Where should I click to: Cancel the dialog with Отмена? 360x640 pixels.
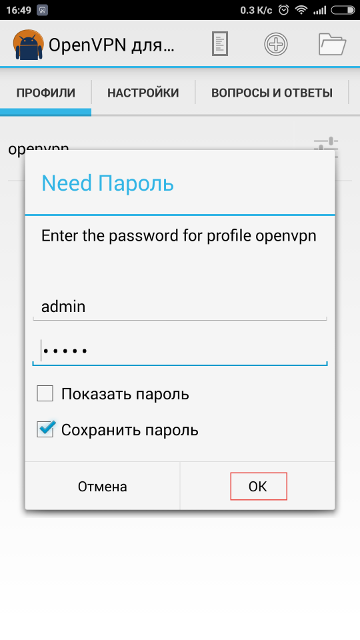pos(102,486)
